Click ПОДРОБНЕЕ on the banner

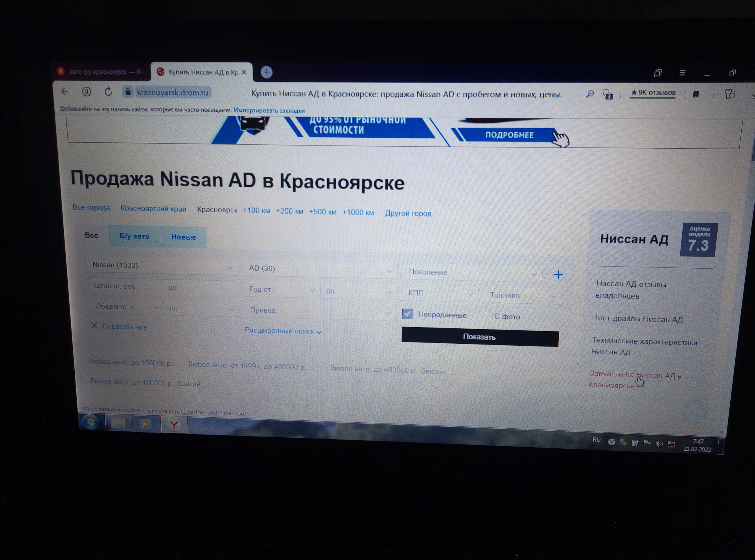(509, 135)
